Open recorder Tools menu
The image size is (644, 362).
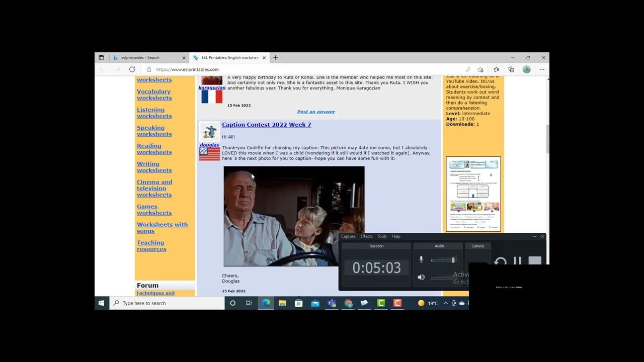(382, 236)
